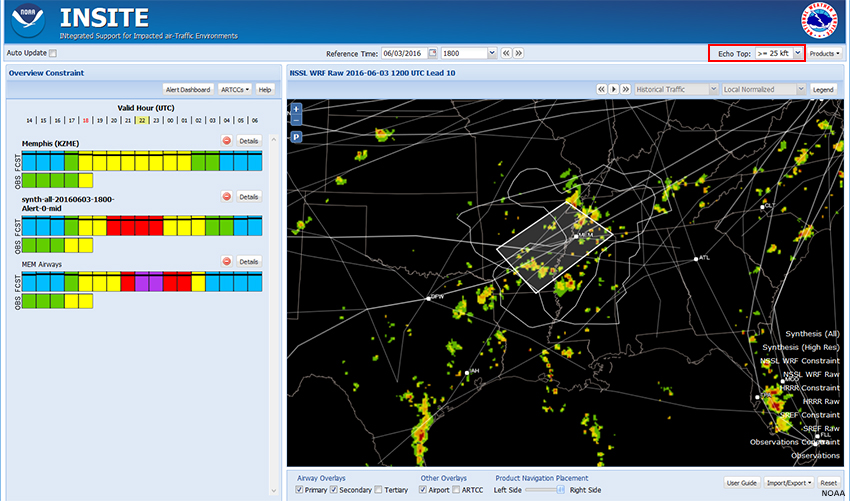850x501 pixels.
Task: Open Details for synth-all-20160603-1800 alert
Action: (249, 197)
